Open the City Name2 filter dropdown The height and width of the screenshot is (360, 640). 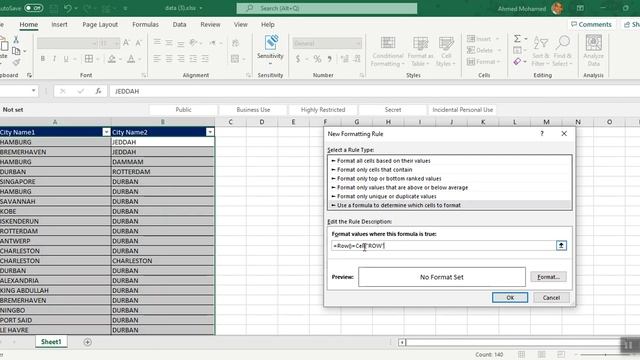(x=210, y=132)
